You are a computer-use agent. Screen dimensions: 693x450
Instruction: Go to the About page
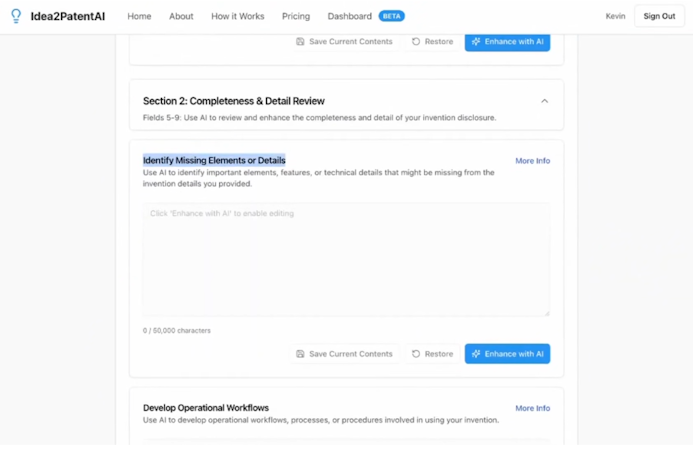181,16
